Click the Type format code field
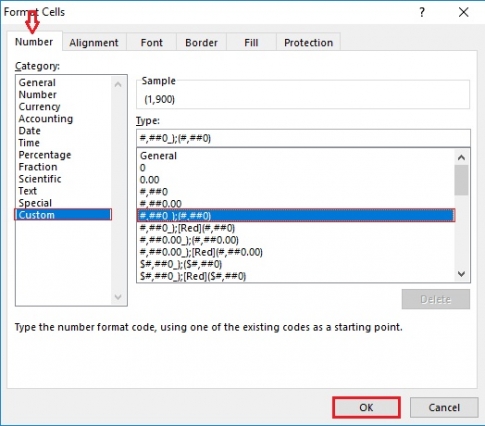 303,138
